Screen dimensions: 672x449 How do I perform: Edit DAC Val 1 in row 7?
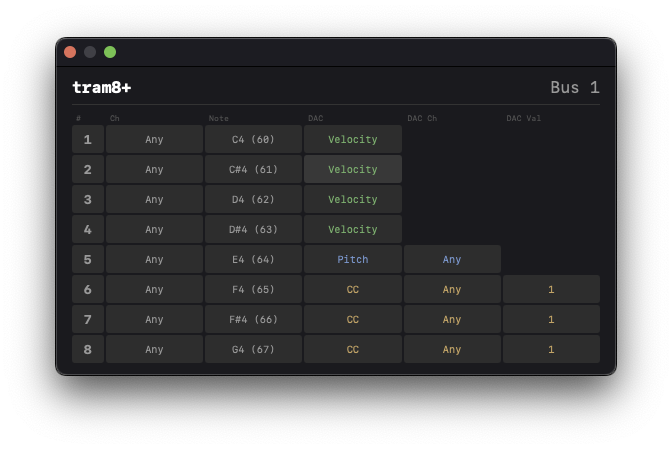[x=551, y=319]
